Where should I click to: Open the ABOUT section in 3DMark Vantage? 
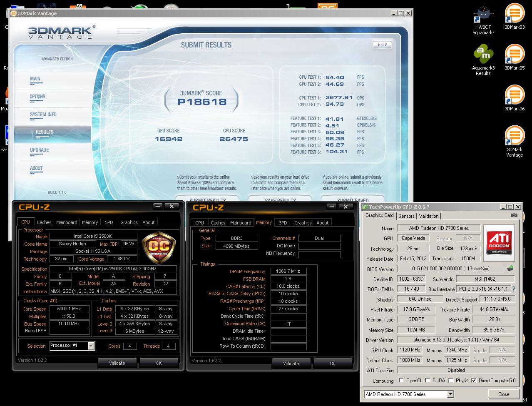tap(36, 168)
